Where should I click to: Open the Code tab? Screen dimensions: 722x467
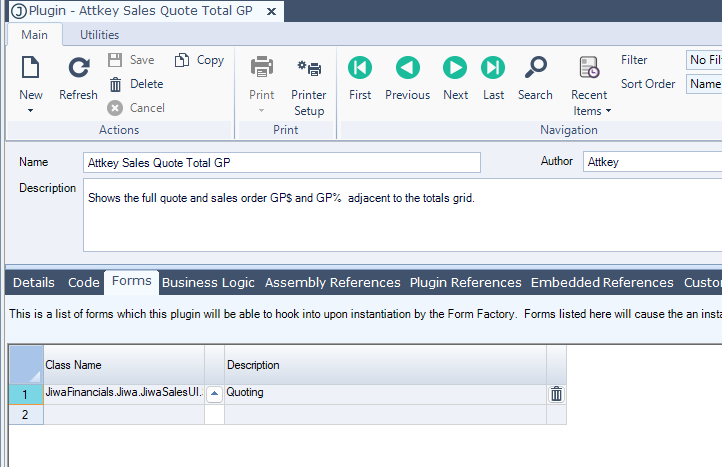(83, 282)
